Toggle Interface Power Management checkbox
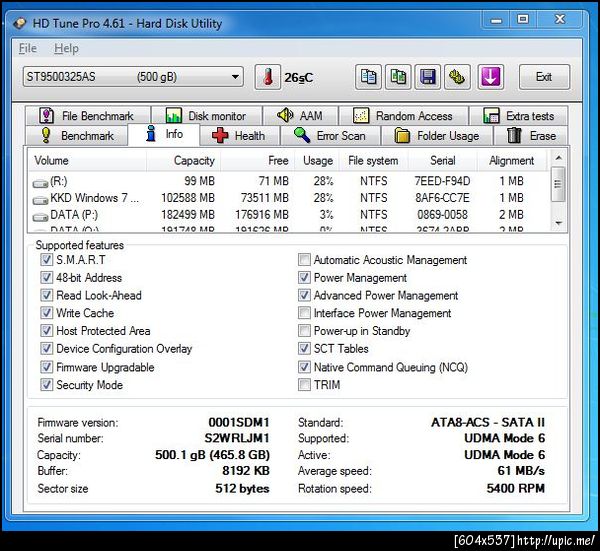Image resolution: width=600 pixels, height=551 pixels. (x=304, y=313)
